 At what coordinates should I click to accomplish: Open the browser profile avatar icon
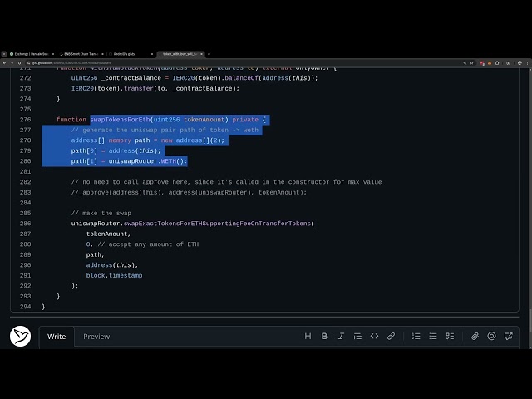520,63
